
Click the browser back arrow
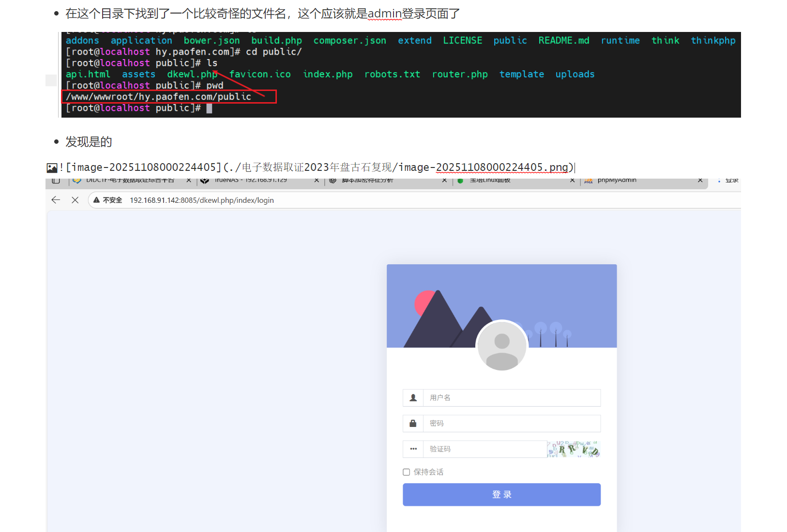(56, 200)
